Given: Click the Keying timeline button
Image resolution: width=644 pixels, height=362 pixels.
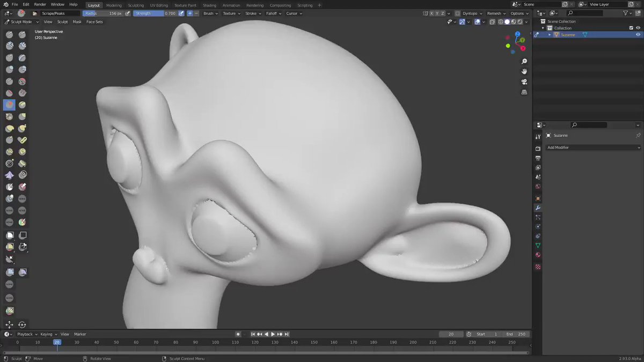Looking at the screenshot, I should click(48, 334).
